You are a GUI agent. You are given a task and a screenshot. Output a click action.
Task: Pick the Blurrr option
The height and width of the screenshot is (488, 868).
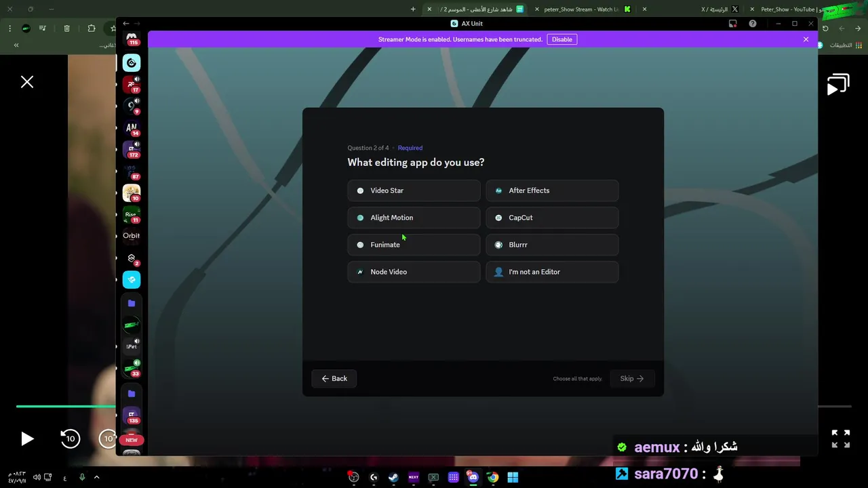coord(552,245)
